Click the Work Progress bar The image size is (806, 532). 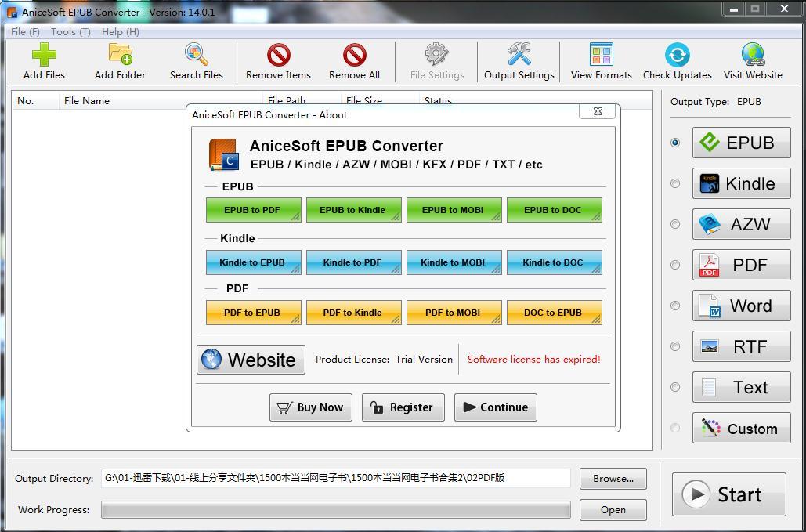coord(336,510)
